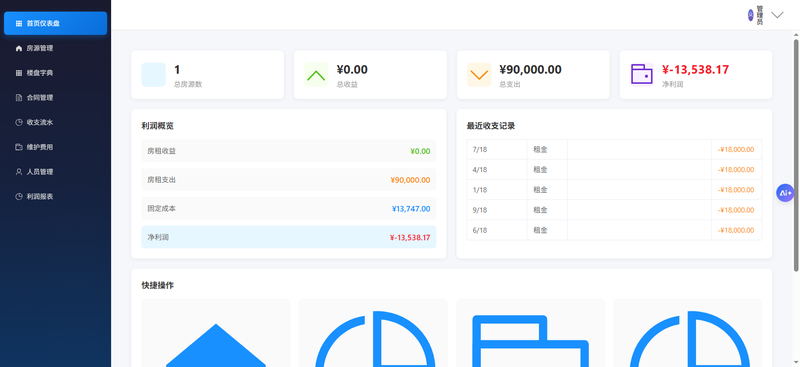Click the 6/18 date cell in recent records

click(x=497, y=230)
